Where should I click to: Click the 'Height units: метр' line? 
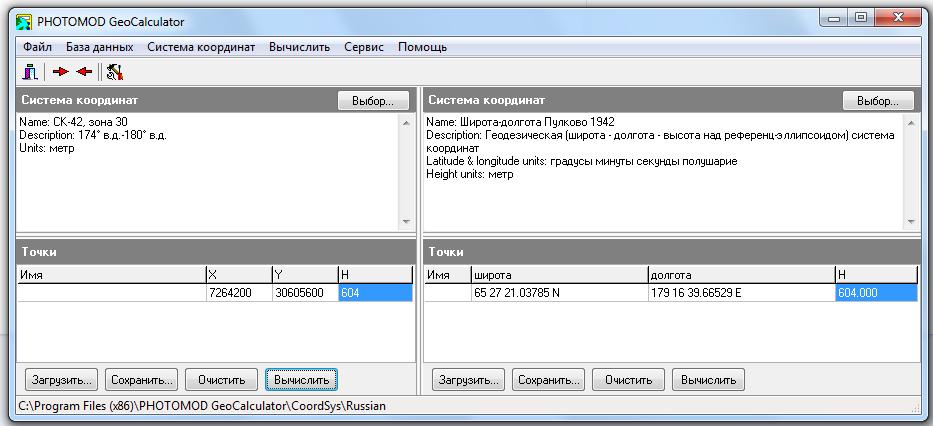469,174
